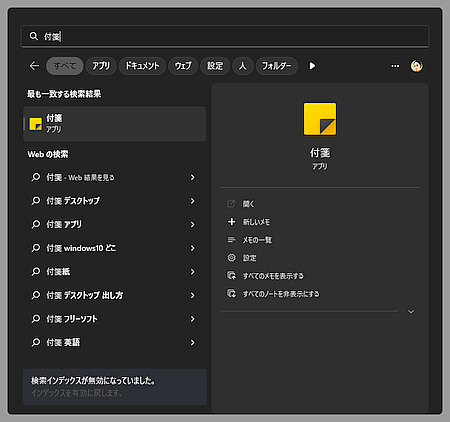Select 付箋 デスクトップ web suggestion
This screenshot has width=450, height=422.
click(x=113, y=201)
